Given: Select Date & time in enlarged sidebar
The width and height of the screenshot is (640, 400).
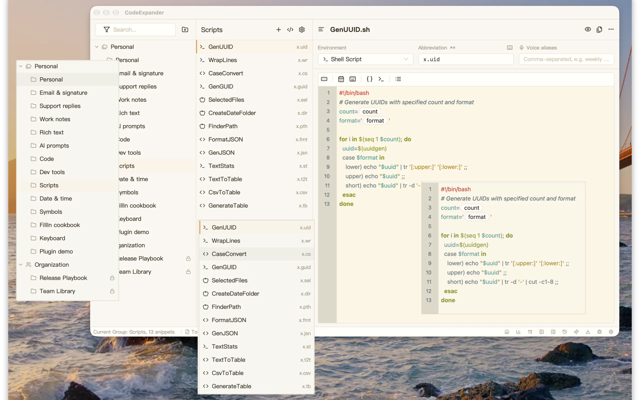Looking at the screenshot, I should [x=67, y=198].
